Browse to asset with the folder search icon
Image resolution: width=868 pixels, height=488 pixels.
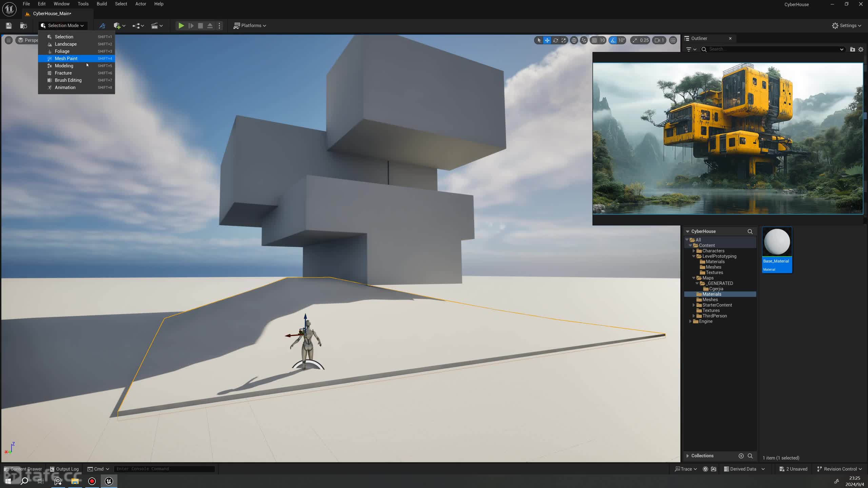(x=23, y=26)
